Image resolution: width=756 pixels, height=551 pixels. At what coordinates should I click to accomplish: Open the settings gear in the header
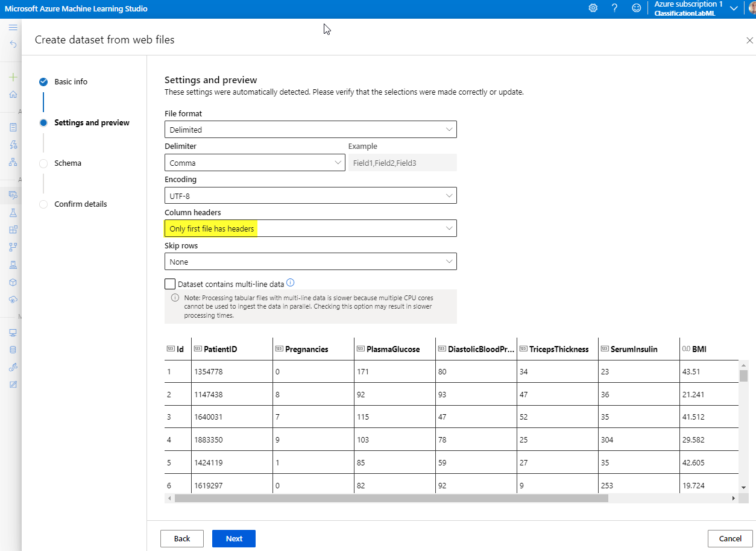tap(593, 8)
